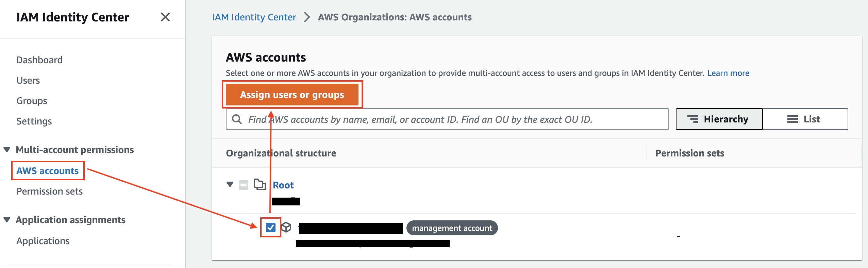
Task: Collapse Multi-account permissions section
Action: pyautogui.click(x=7, y=150)
